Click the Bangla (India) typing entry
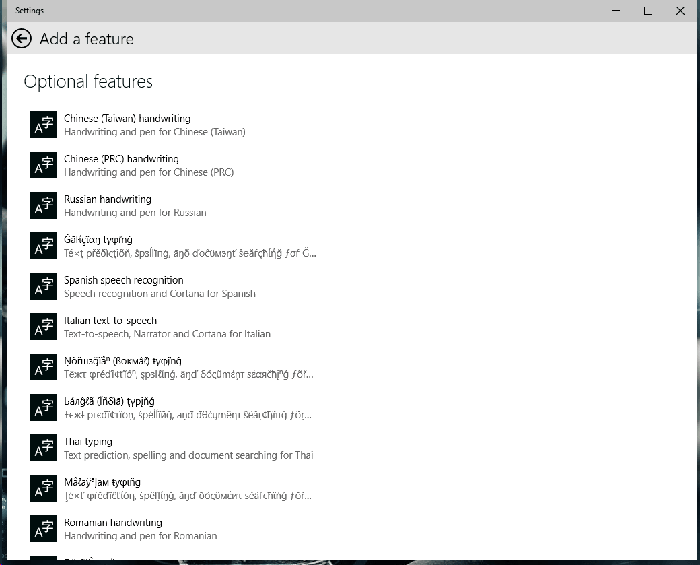The width and height of the screenshot is (700, 565). [109, 401]
